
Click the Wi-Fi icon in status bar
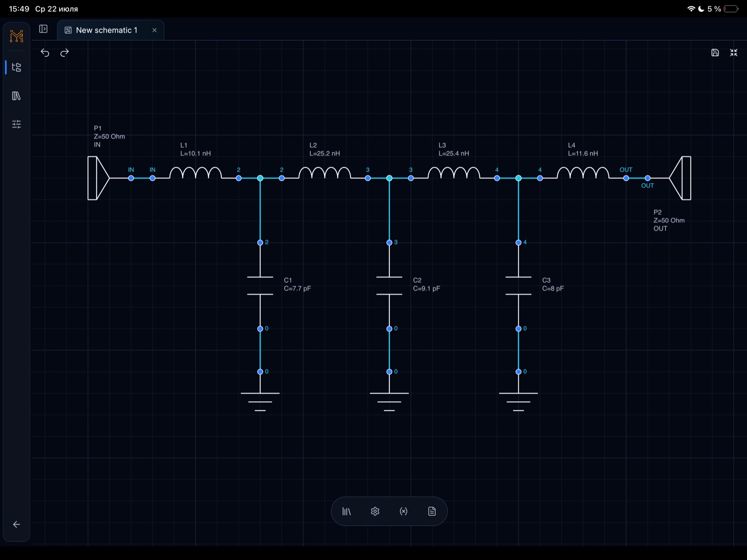point(691,9)
